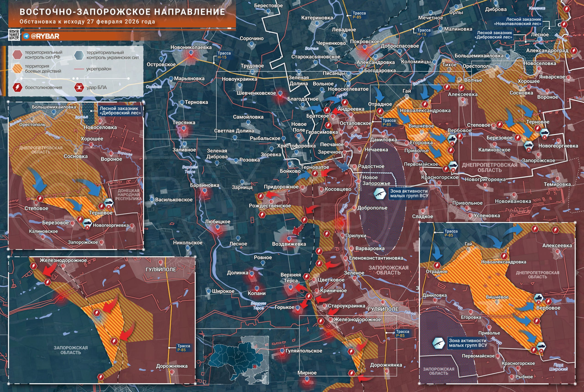Screen dimensions: 584x392
Task: Click the Telegram icon next to @RYBAR
Action: [x=26, y=36]
